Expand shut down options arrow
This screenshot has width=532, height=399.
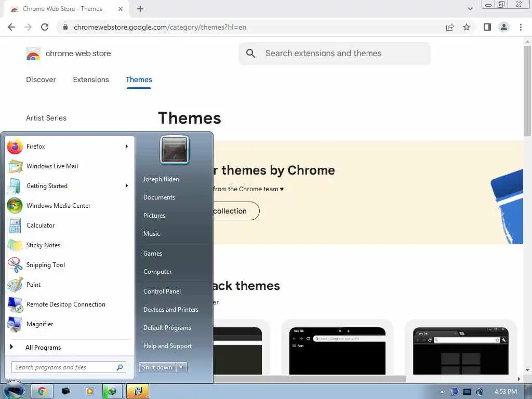pyautogui.click(x=181, y=367)
